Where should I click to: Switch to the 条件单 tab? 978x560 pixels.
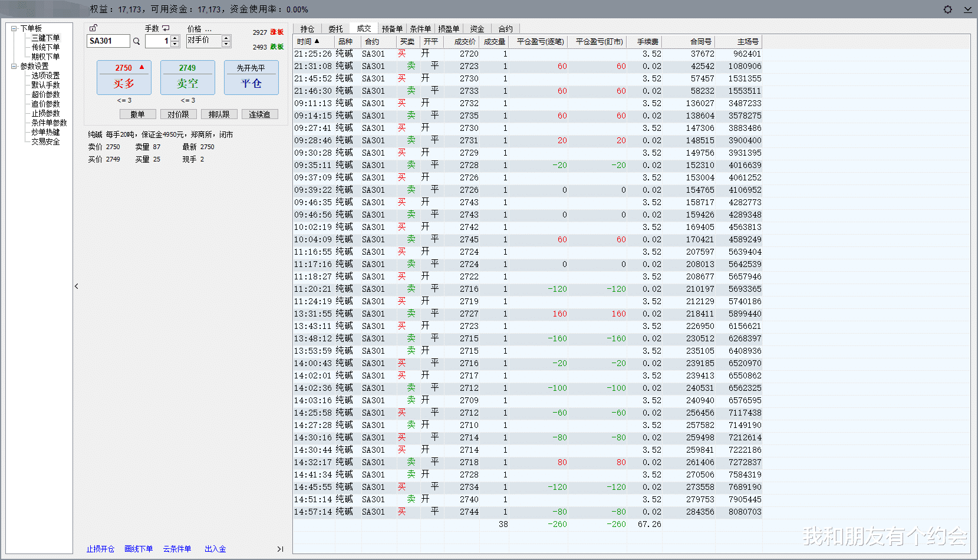click(420, 29)
